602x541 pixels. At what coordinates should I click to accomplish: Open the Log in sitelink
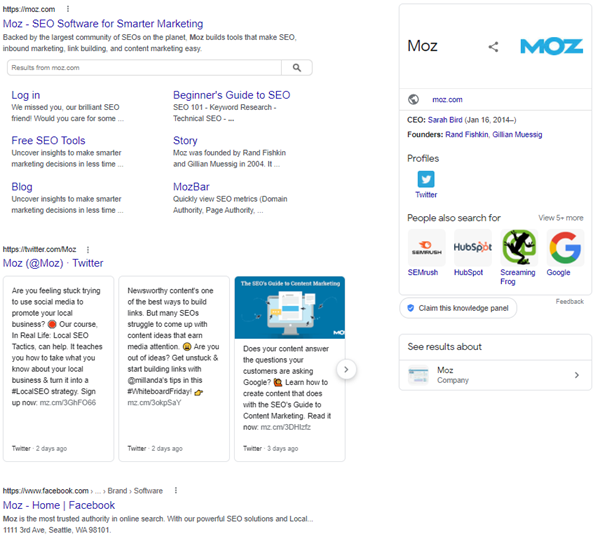click(x=26, y=95)
